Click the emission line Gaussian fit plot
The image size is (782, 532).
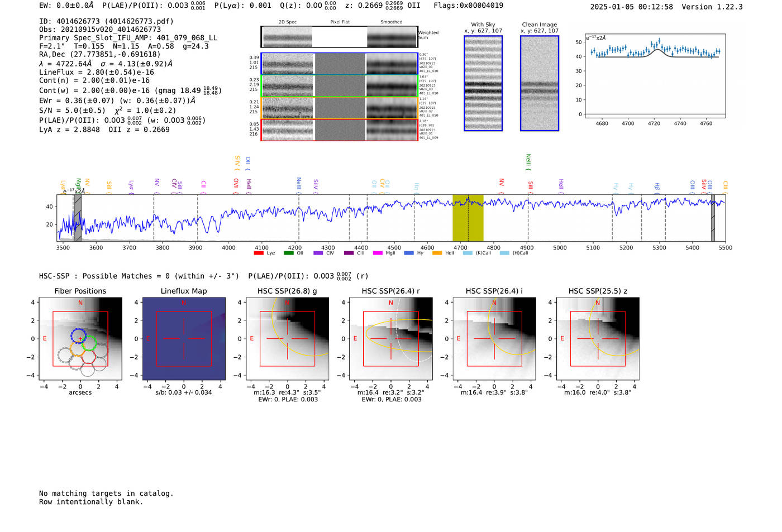coord(655,76)
